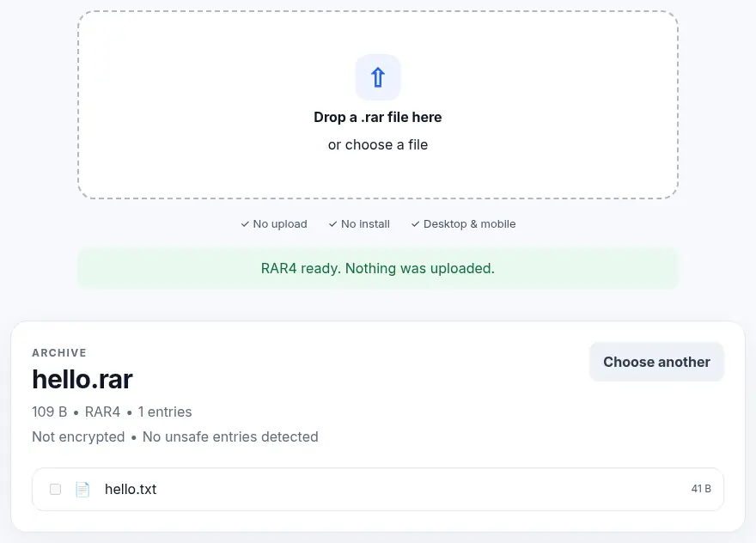Screen dimensions: 756x543
Task: Click the 'or choose a file' link
Action: [x=377, y=144]
